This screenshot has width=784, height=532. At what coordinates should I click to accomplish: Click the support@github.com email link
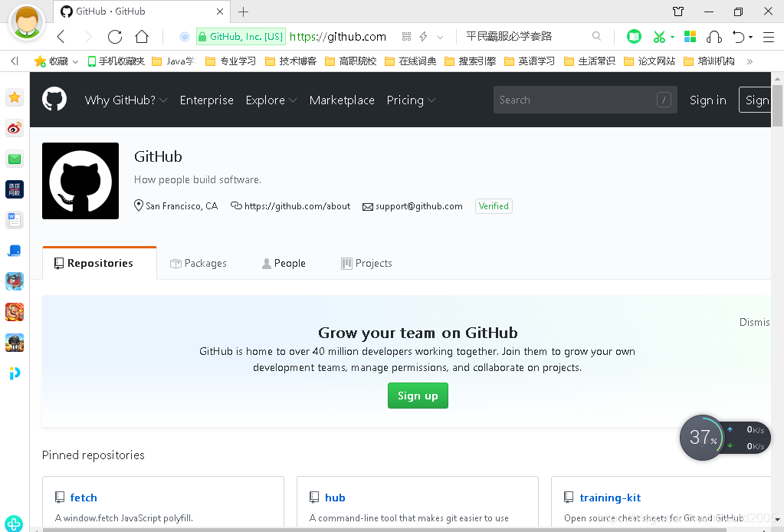(419, 206)
